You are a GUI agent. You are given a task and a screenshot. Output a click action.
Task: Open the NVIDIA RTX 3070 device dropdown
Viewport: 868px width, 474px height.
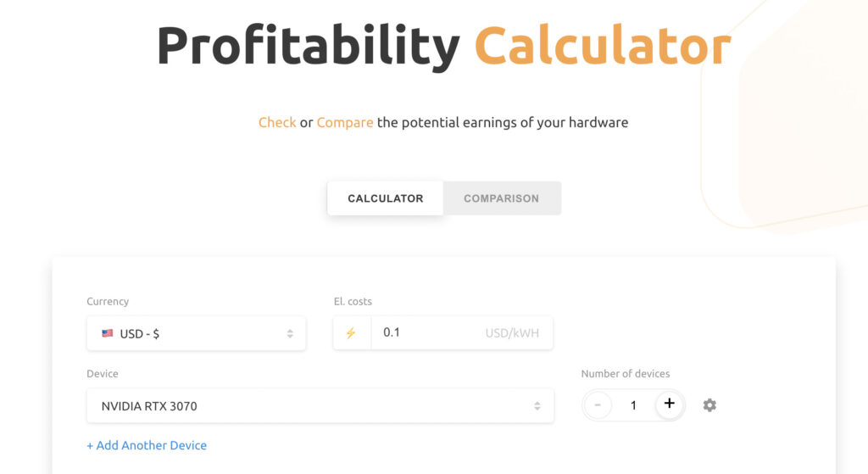pyautogui.click(x=320, y=406)
